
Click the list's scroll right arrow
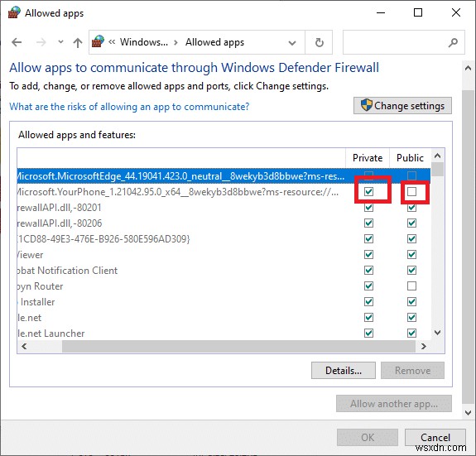424,346
